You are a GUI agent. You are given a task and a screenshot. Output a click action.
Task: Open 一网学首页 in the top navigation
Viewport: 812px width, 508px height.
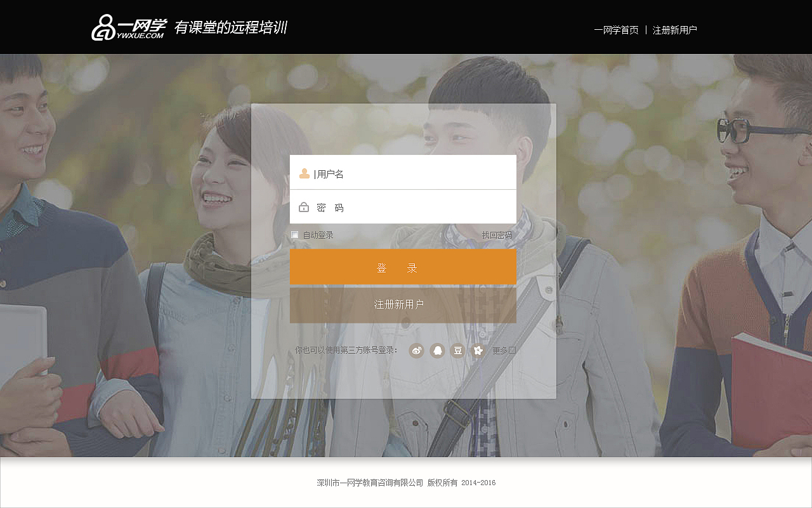pyautogui.click(x=616, y=29)
